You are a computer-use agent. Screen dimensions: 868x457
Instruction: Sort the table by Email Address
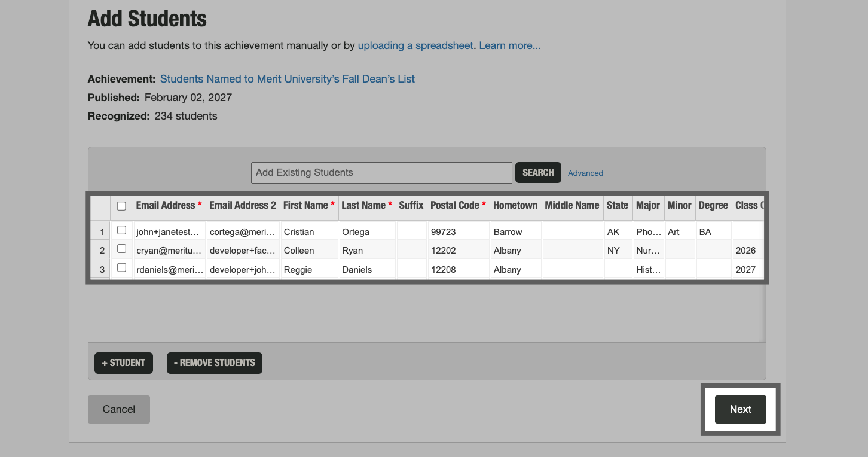pos(166,206)
